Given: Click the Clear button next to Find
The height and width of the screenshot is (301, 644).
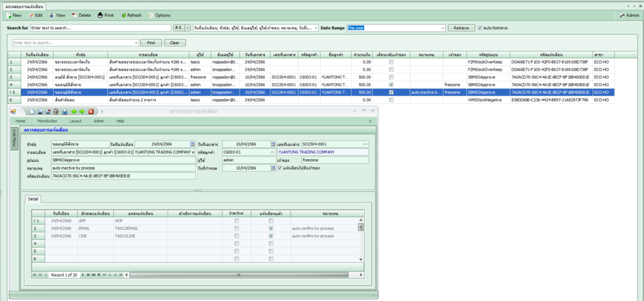Looking at the screenshot, I should coord(174,43).
